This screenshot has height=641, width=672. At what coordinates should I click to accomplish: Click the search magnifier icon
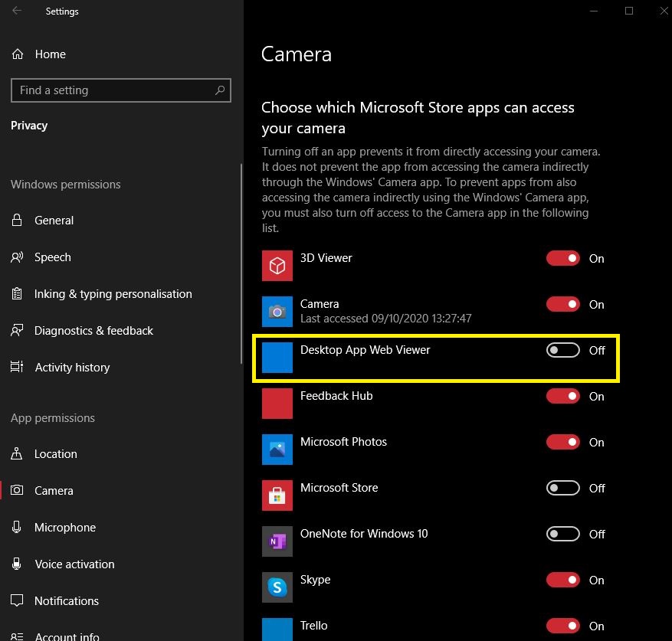click(220, 90)
